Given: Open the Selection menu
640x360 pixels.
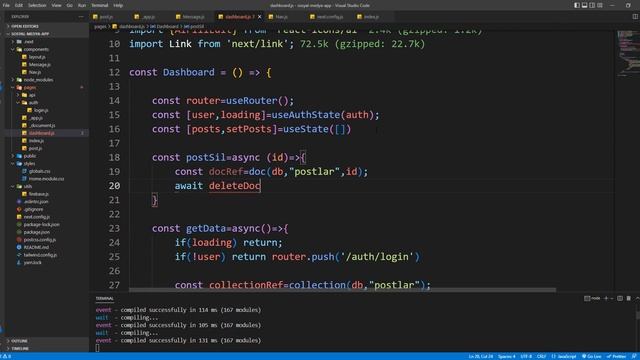Looking at the screenshot, I should (x=37, y=5).
